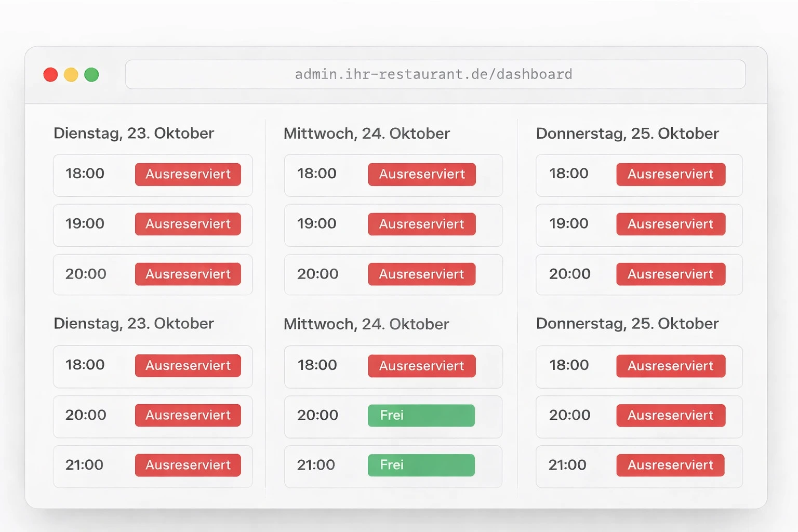Select the 20:00 Ausreserviert badge under Donnerstag top section

671,274
